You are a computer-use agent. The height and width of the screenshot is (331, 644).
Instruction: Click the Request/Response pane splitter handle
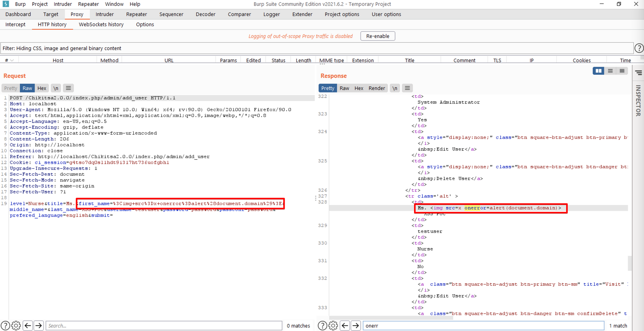coord(316,198)
